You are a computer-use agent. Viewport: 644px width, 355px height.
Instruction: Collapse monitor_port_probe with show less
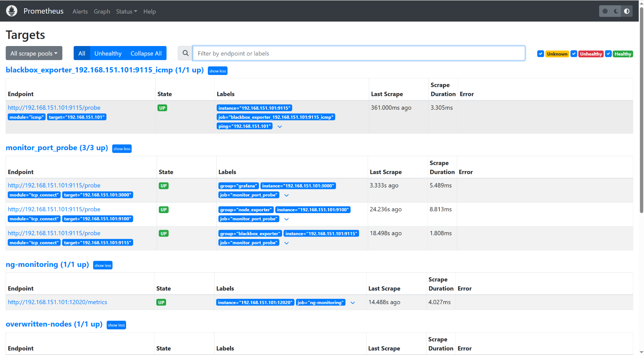point(122,149)
